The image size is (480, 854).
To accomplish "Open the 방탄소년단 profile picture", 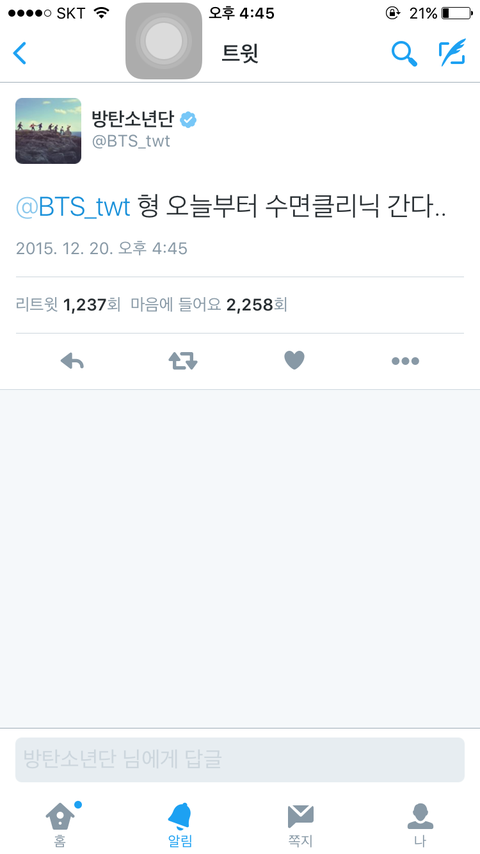I will (48, 131).
